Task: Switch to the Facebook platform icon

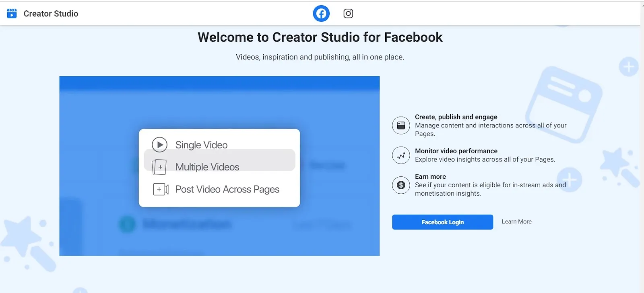Action: [x=321, y=13]
